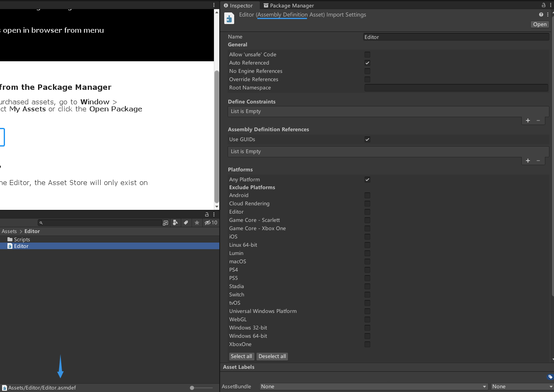Enable No Engine References checkbox
The image size is (554, 392).
pos(367,71)
